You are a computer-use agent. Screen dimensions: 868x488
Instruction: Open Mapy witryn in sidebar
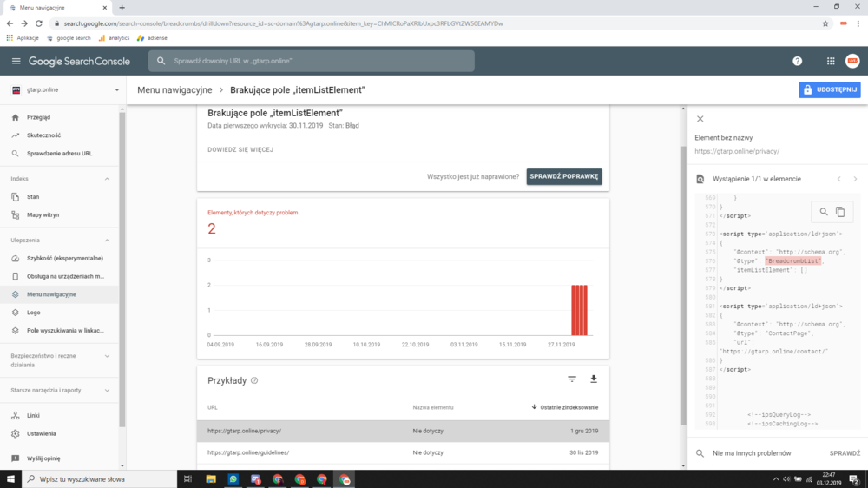(43, 214)
